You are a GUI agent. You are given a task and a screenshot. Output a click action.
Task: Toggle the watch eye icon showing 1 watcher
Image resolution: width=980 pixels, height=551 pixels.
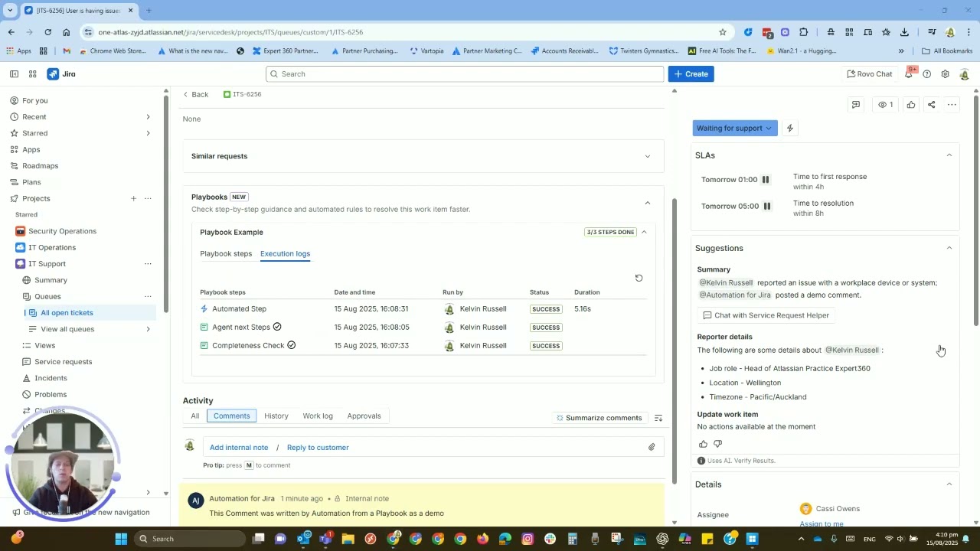click(x=886, y=105)
